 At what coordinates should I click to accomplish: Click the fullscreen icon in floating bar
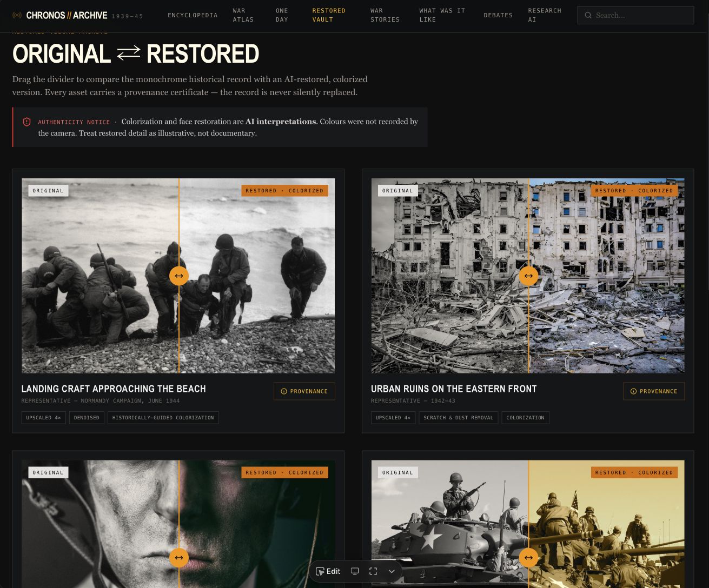[x=373, y=571]
